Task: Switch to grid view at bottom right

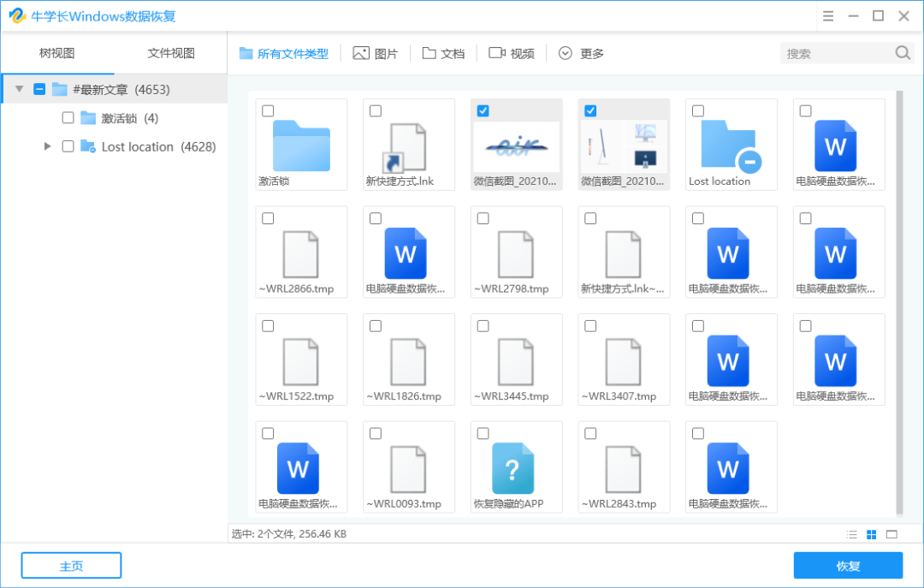Action: click(872, 534)
